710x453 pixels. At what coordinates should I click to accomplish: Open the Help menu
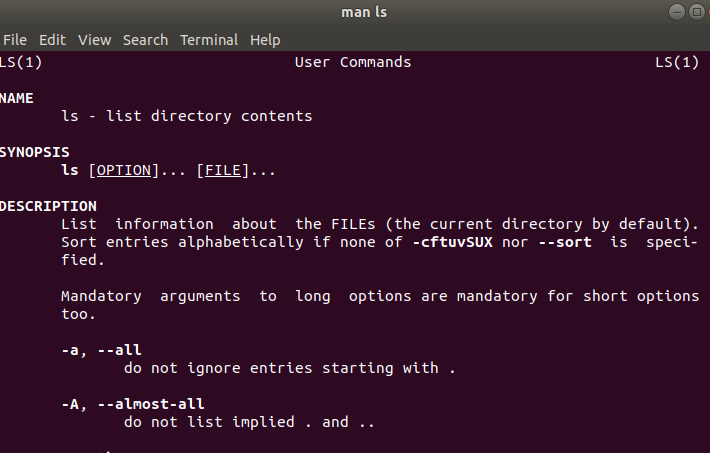pos(265,40)
